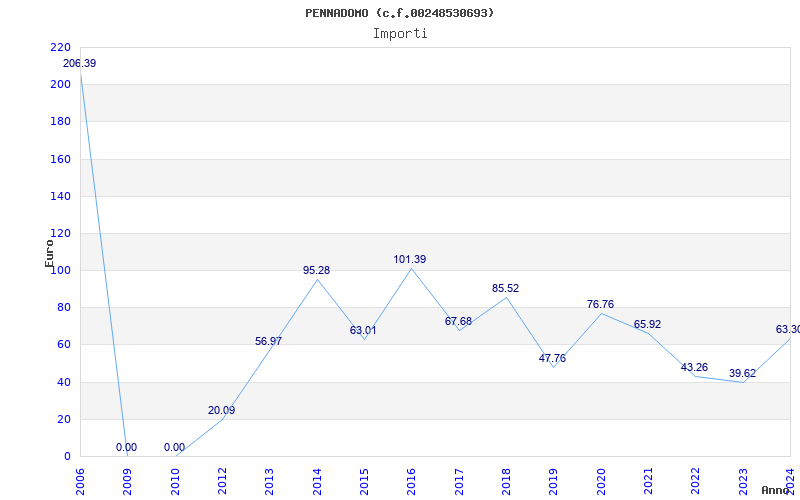Click x-axis year label 2014
The image size is (800, 500).
coord(317,482)
